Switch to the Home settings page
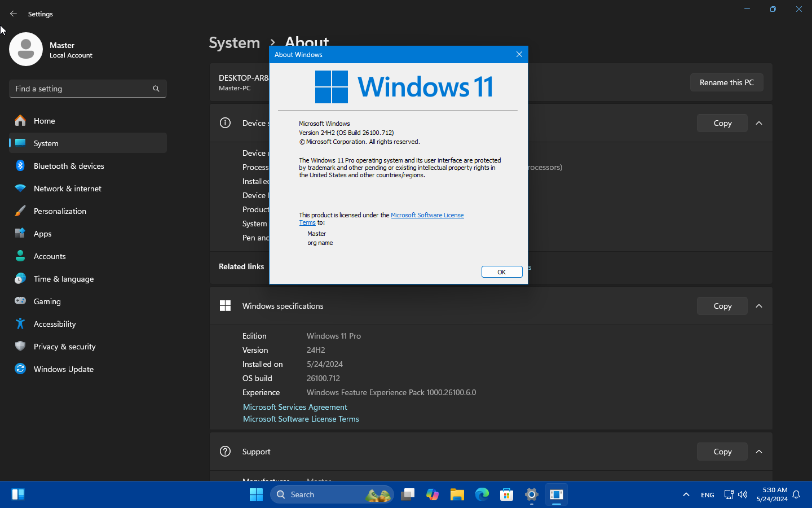This screenshot has width=812, height=508. (45, 121)
